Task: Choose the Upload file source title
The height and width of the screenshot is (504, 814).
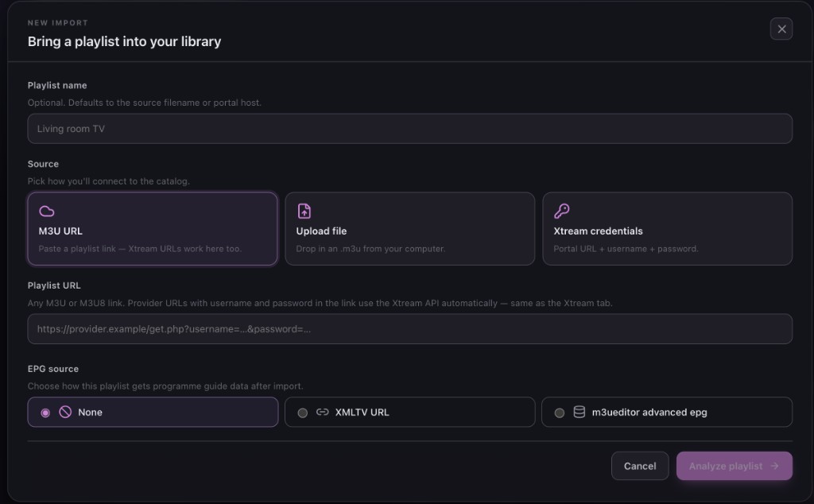Action: click(321, 231)
